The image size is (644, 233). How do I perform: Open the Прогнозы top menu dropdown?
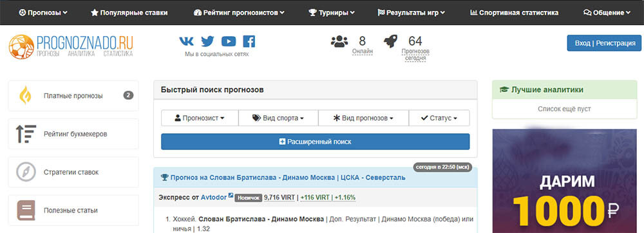[x=43, y=13]
